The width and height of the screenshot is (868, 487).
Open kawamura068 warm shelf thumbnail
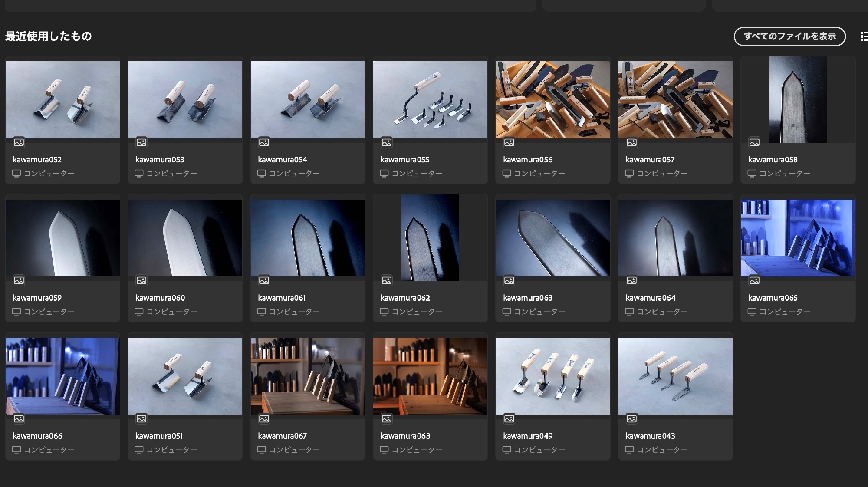click(x=430, y=376)
